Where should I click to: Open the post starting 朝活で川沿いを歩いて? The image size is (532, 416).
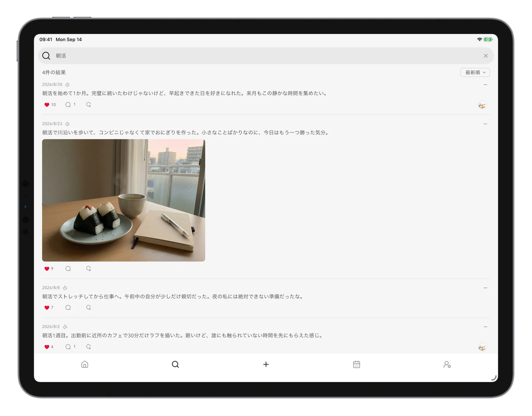coord(186,132)
